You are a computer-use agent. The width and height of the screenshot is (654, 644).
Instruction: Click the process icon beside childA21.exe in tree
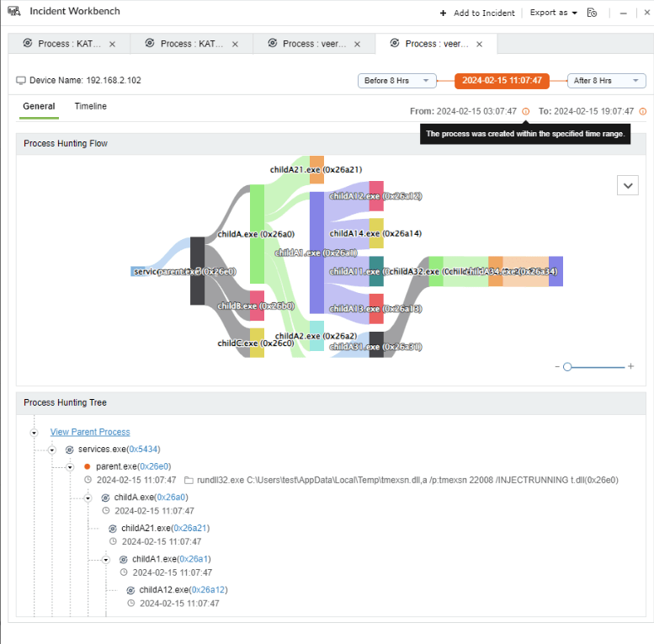point(113,529)
